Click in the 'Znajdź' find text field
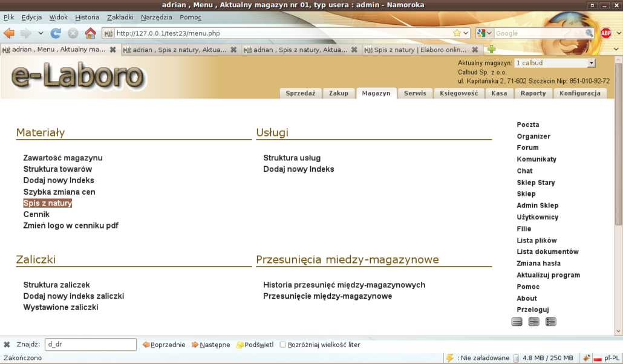The image size is (623, 364). tap(91, 345)
